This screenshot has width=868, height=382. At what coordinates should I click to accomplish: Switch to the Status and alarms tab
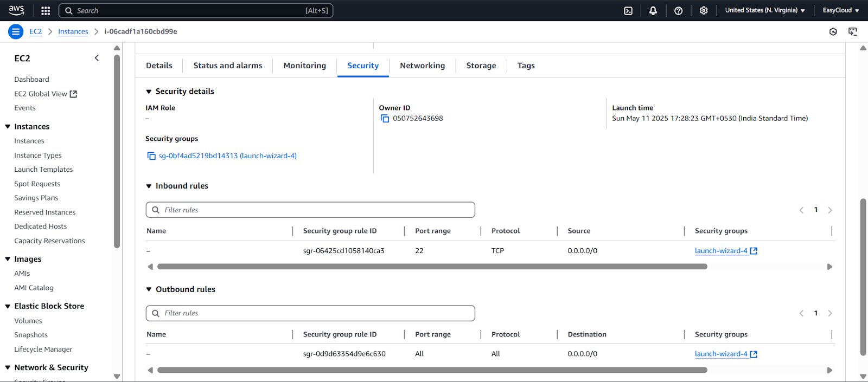point(228,66)
